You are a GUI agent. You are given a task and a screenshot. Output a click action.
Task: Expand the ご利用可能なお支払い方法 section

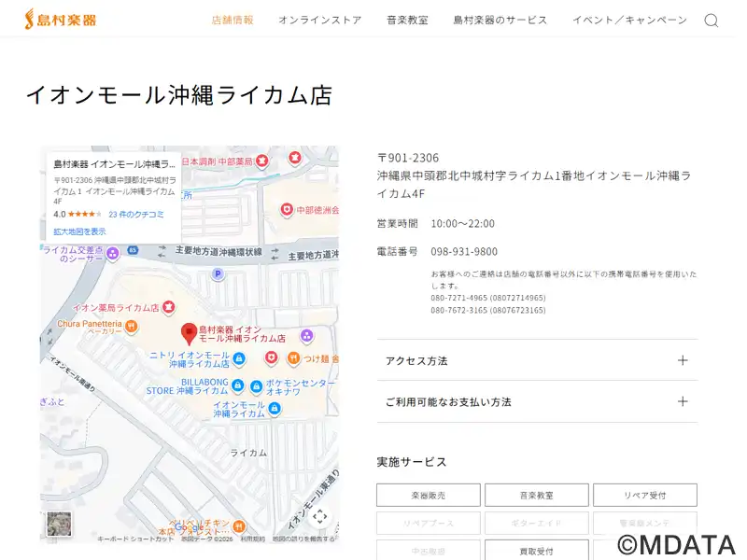pos(537,402)
